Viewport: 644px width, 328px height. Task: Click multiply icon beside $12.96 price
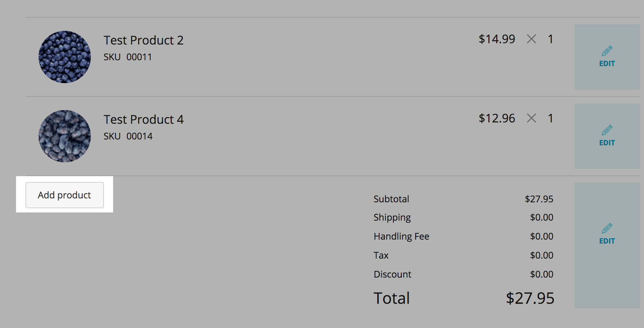(532, 118)
